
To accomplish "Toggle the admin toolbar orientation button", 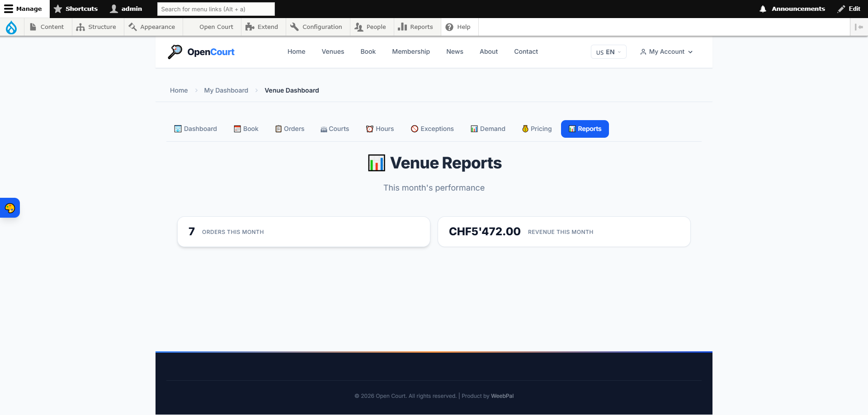I will pyautogui.click(x=859, y=27).
